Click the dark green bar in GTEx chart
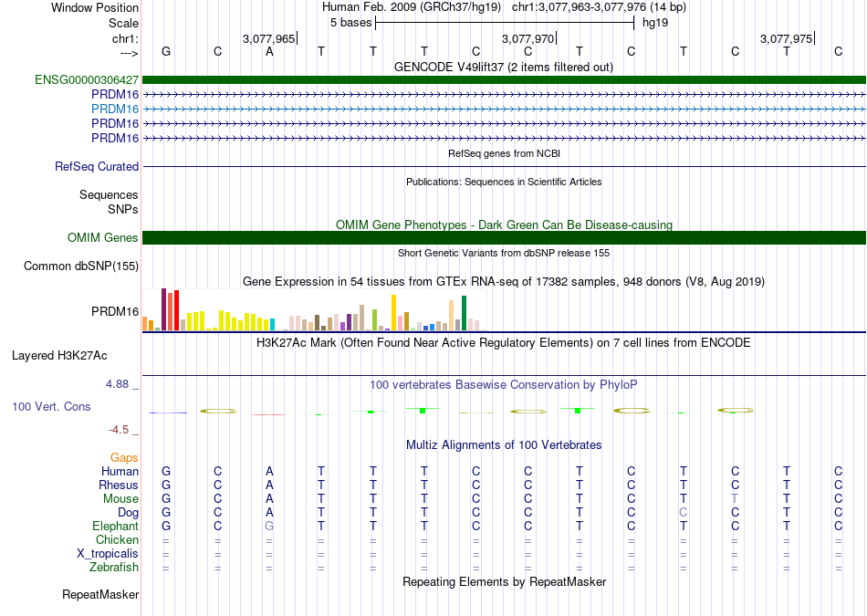The height and width of the screenshot is (616, 867). (464, 313)
